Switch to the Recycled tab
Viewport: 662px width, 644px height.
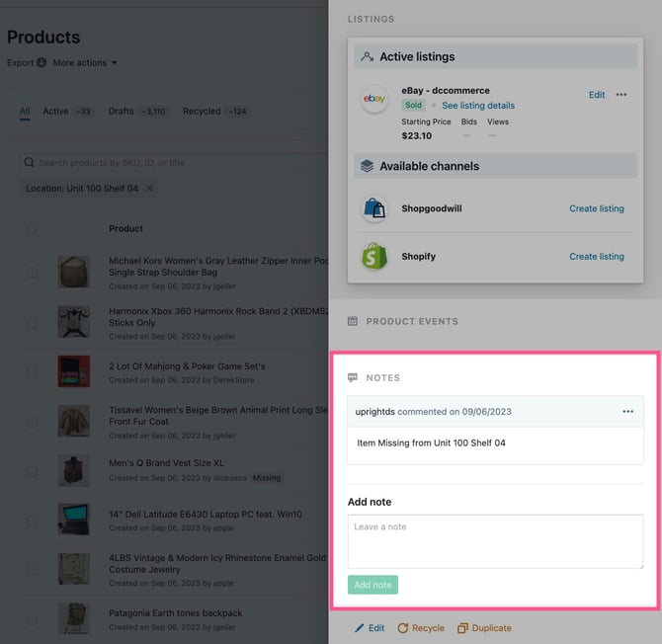click(202, 112)
